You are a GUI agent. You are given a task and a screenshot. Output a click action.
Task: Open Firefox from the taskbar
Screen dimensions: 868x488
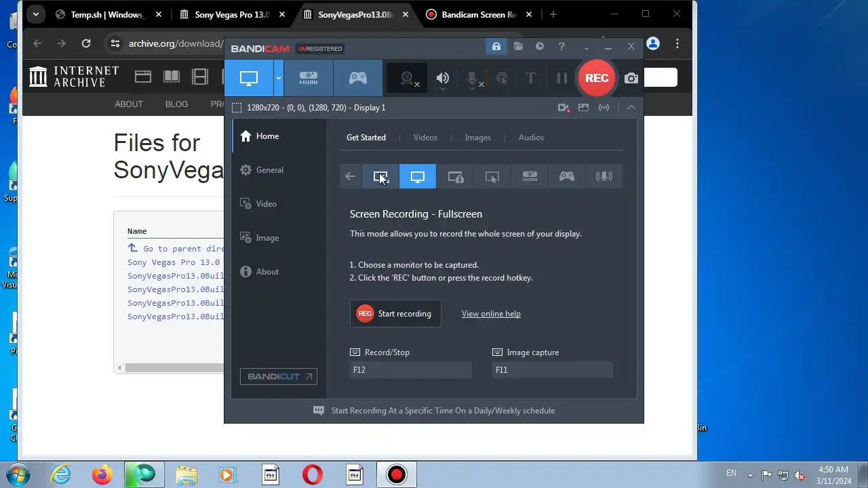pyautogui.click(x=102, y=475)
